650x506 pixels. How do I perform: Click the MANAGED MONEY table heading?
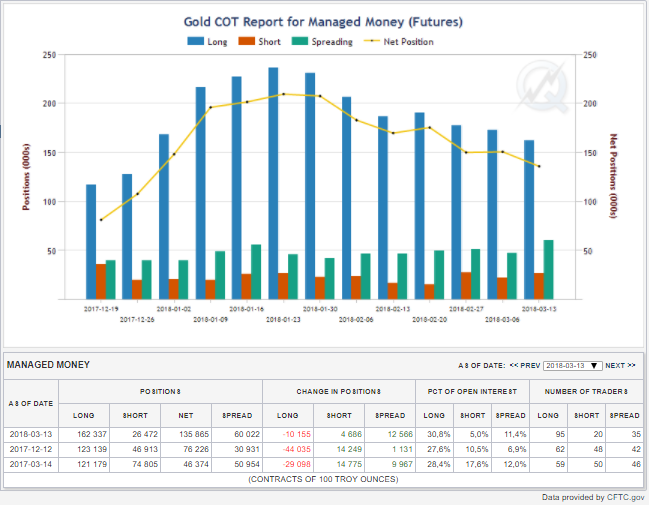[48, 365]
